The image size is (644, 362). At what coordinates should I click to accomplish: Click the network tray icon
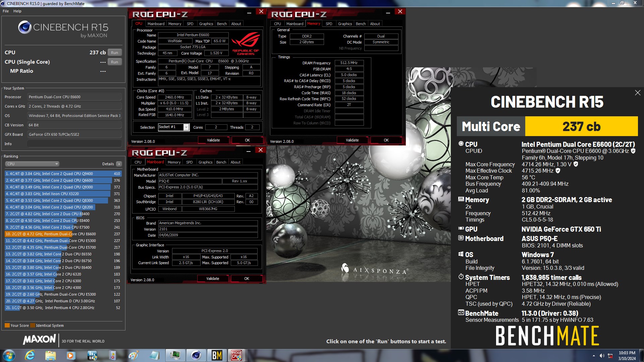coord(610,356)
